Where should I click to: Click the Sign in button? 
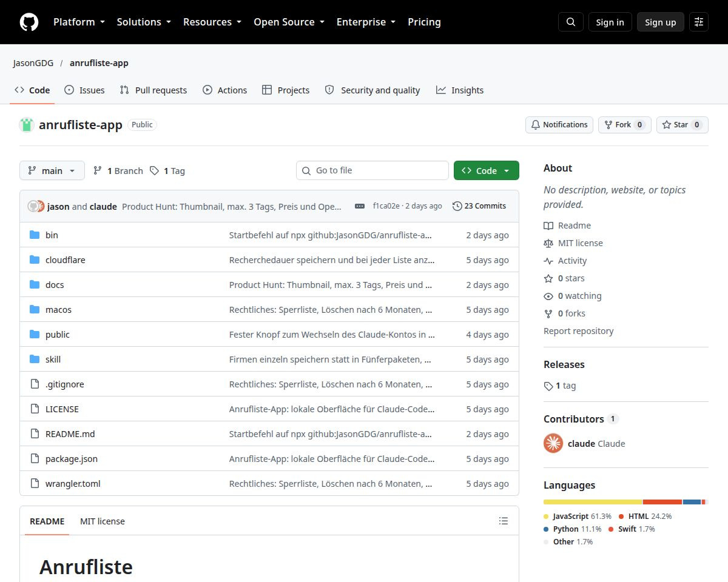tap(610, 22)
